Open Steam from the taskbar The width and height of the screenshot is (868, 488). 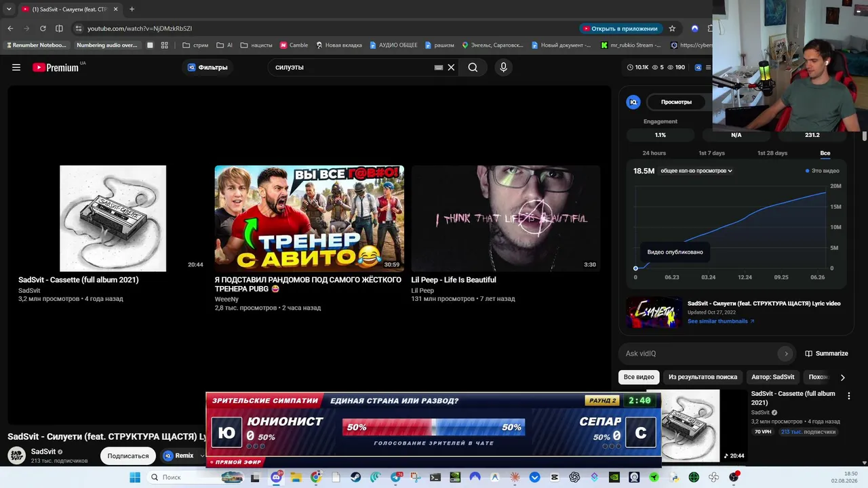click(355, 477)
